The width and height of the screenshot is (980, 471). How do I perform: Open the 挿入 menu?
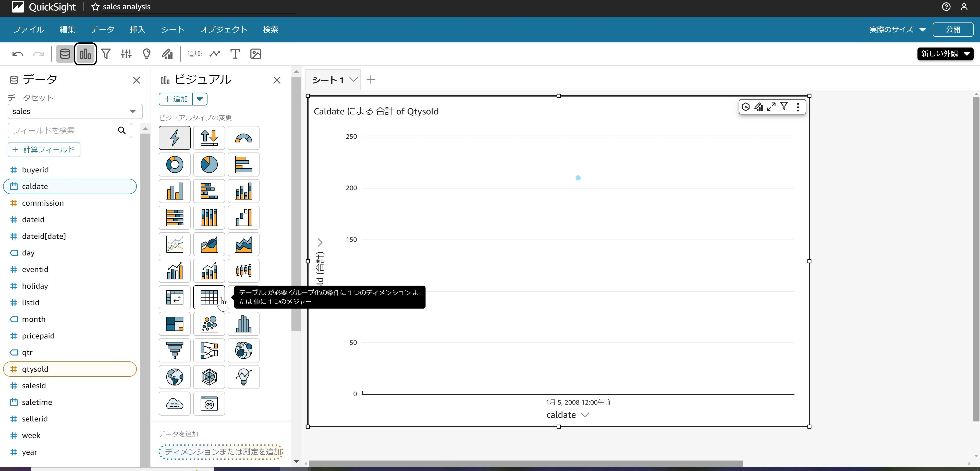137,30
